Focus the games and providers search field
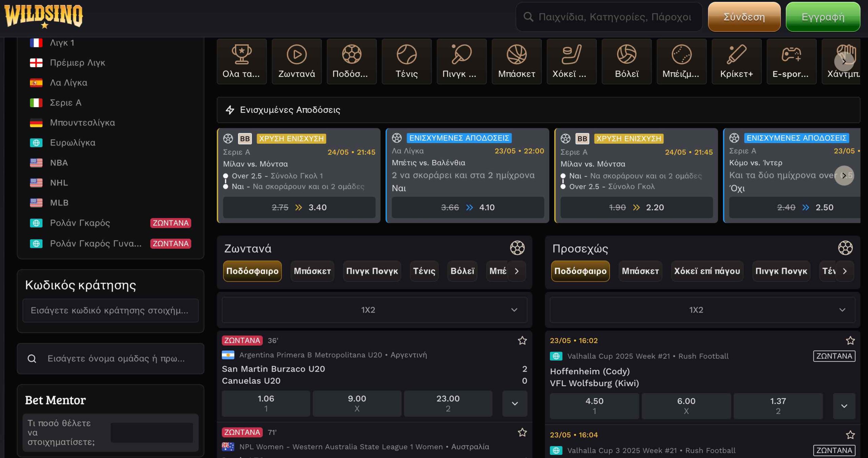The image size is (868, 458). (x=609, y=17)
